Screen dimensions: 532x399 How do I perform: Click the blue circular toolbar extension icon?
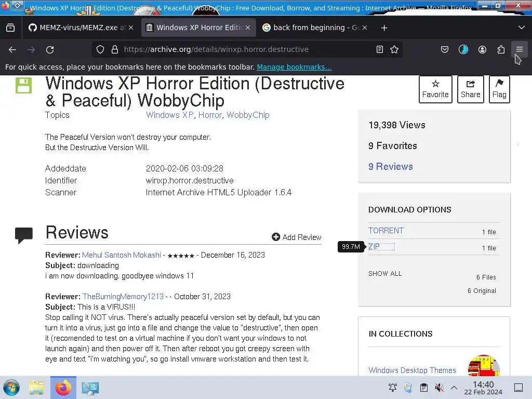point(463,49)
